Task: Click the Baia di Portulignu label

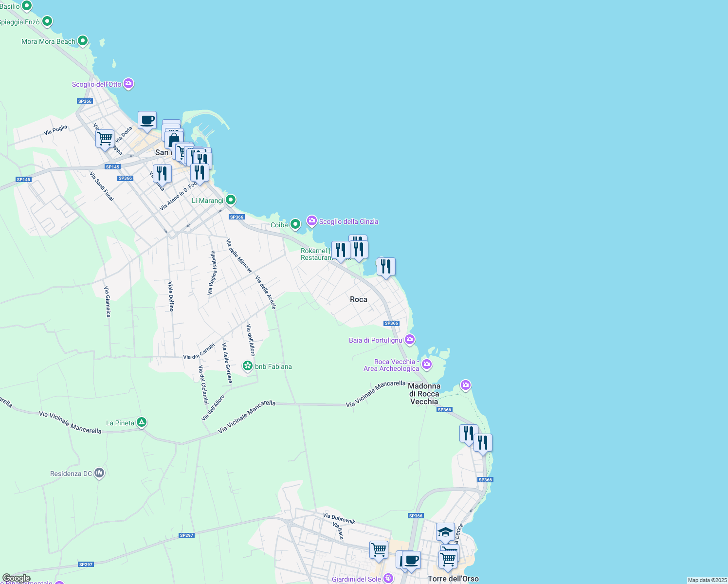Action: click(376, 340)
